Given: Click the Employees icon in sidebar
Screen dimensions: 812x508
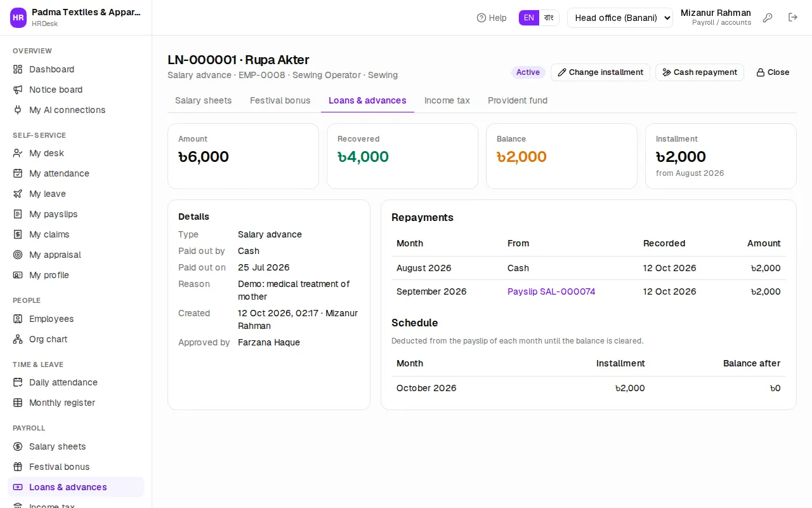Looking at the screenshot, I should tap(18, 319).
